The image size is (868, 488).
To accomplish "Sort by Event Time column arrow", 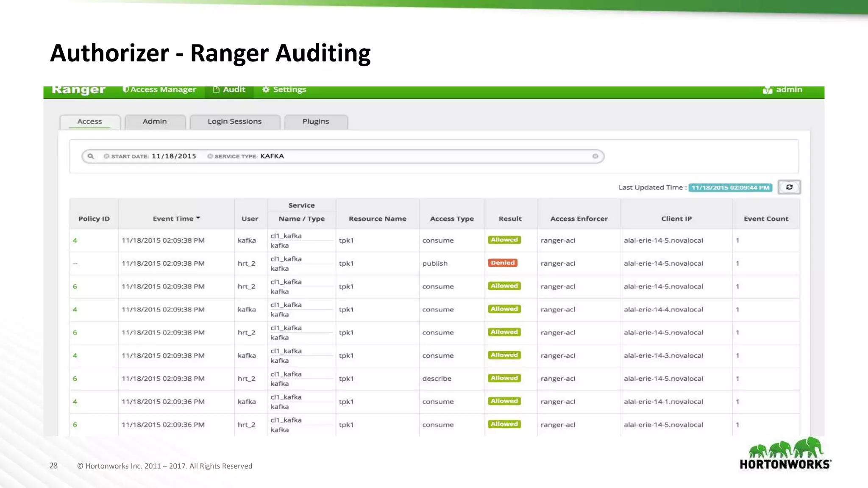I will [x=198, y=218].
